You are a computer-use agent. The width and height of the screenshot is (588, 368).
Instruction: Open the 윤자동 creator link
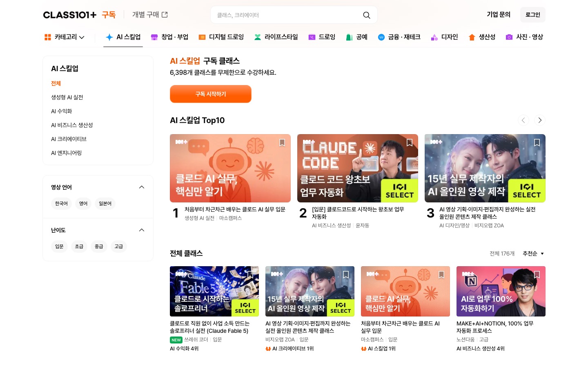coord(362,226)
